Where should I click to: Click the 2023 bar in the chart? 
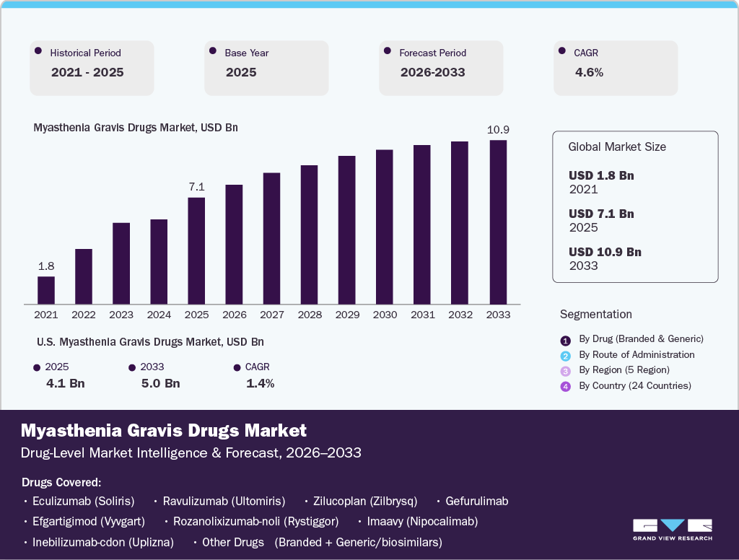pyautogui.click(x=121, y=263)
